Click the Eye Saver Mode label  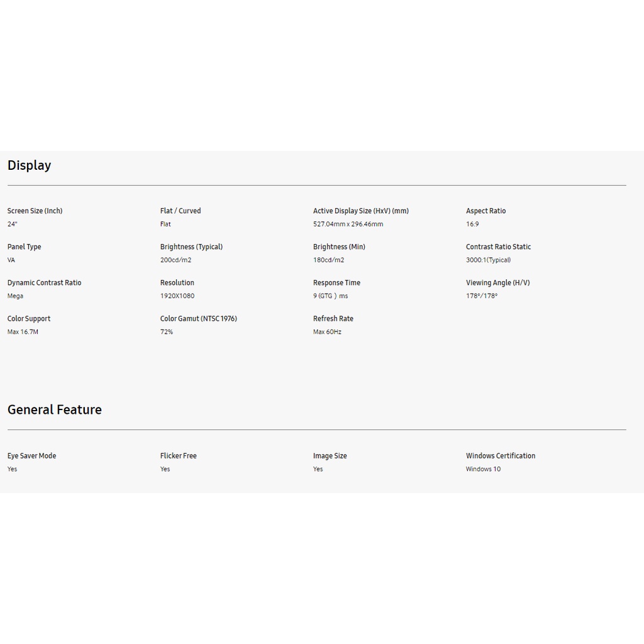pyautogui.click(x=31, y=456)
